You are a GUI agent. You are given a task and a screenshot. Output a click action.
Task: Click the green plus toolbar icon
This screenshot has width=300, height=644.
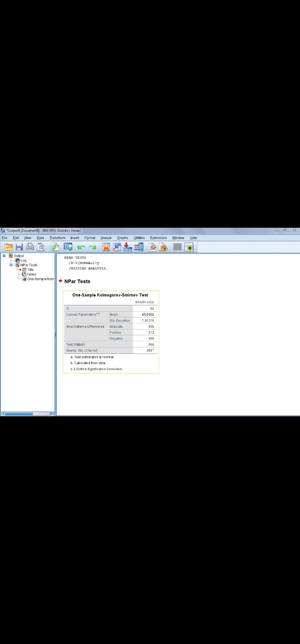(190, 247)
